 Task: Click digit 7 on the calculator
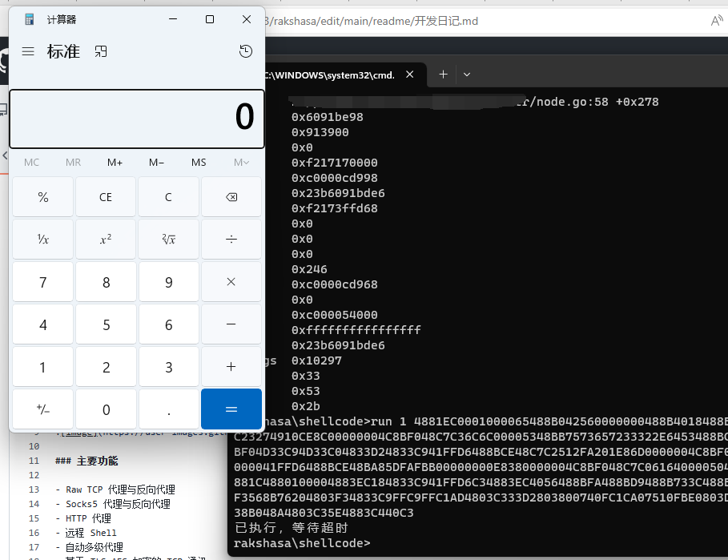click(42, 282)
